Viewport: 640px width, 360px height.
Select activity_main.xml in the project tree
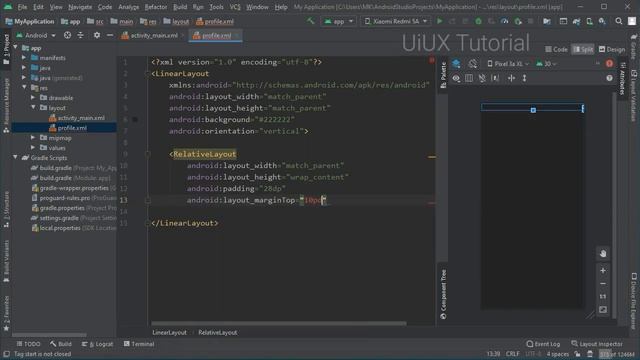point(76,118)
